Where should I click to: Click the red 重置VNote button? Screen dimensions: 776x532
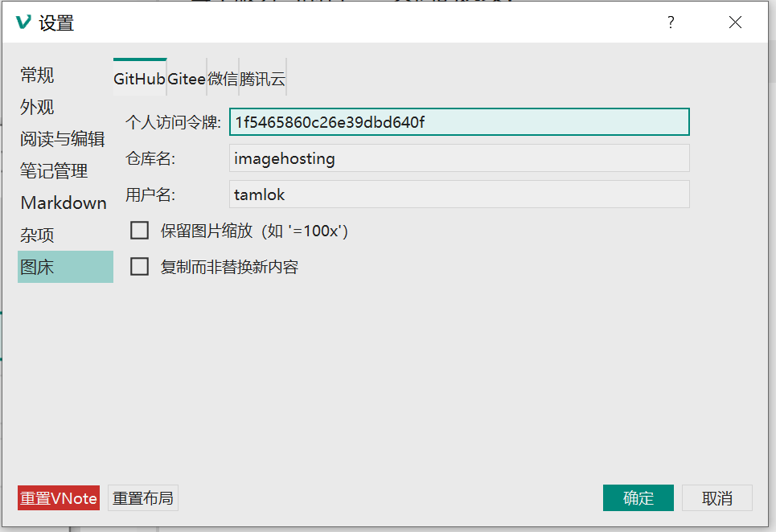pyautogui.click(x=59, y=498)
